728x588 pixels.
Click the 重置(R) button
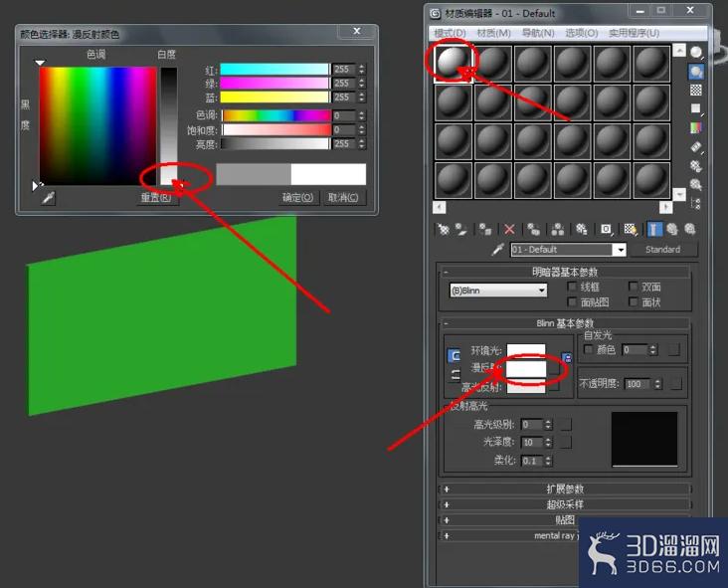tap(156, 198)
